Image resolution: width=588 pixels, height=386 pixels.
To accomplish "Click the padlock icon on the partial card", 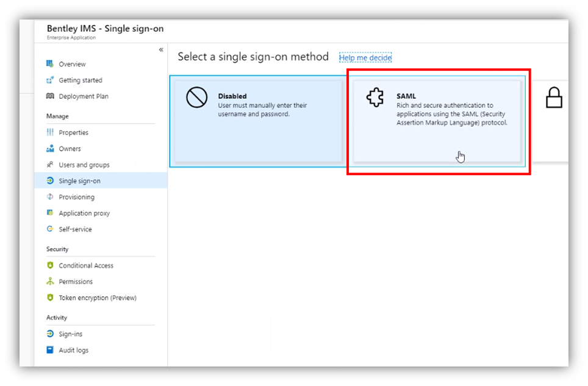I will (x=554, y=98).
